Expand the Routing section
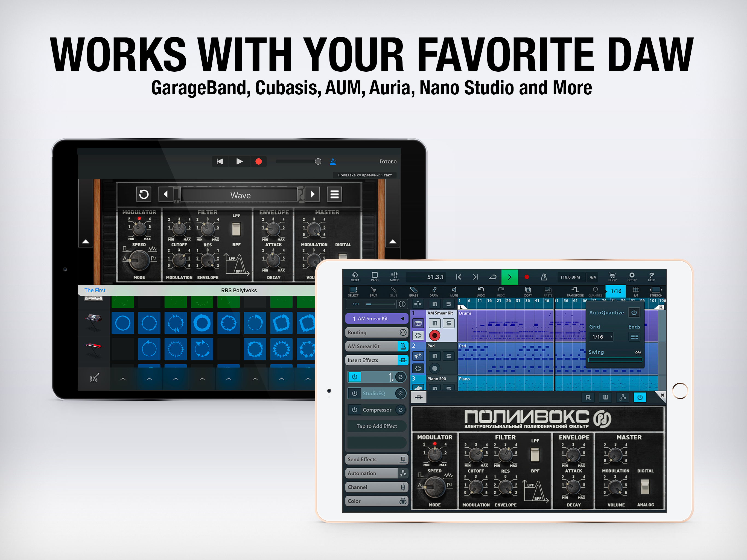Viewport: 747px width, 560px height. [x=377, y=332]
